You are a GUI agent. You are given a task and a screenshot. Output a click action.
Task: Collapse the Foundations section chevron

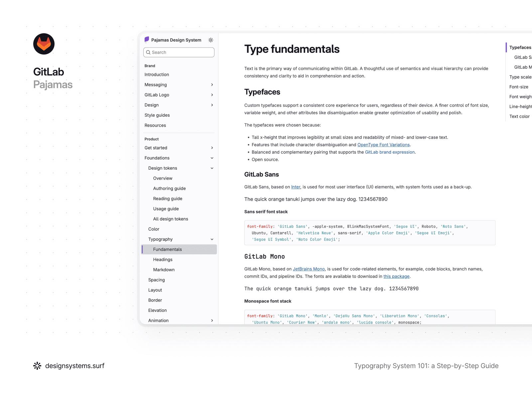[212, 158]
